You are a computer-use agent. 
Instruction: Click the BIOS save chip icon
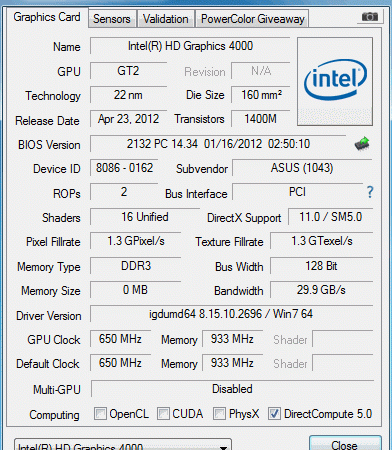pyautogui.click(x=362, y=144)
